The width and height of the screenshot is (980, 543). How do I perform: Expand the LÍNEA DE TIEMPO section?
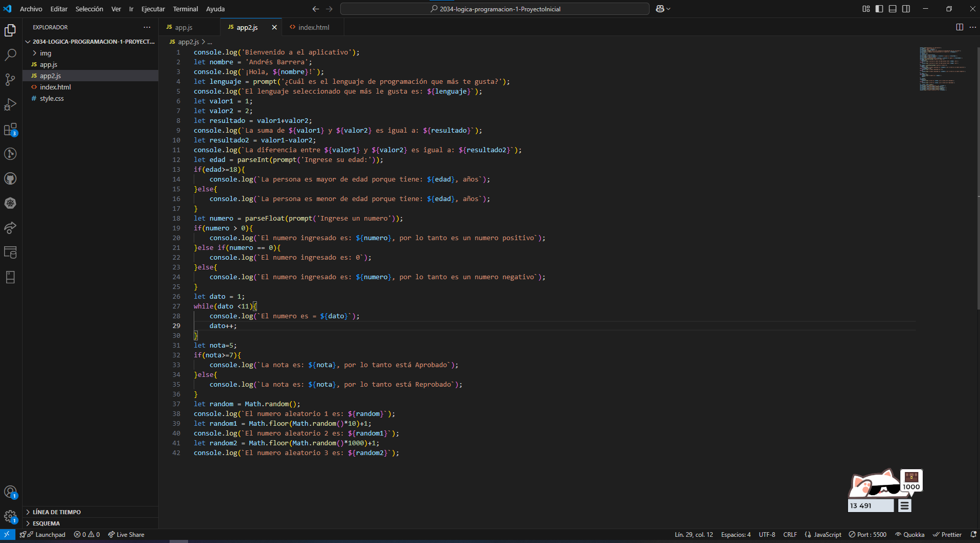(91, 512)
